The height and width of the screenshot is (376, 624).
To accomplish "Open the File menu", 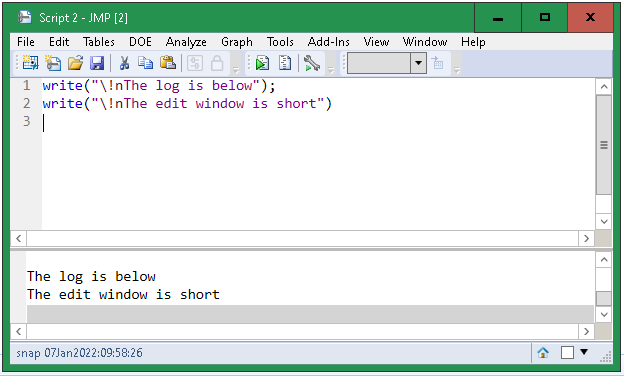I will point(26,42).
